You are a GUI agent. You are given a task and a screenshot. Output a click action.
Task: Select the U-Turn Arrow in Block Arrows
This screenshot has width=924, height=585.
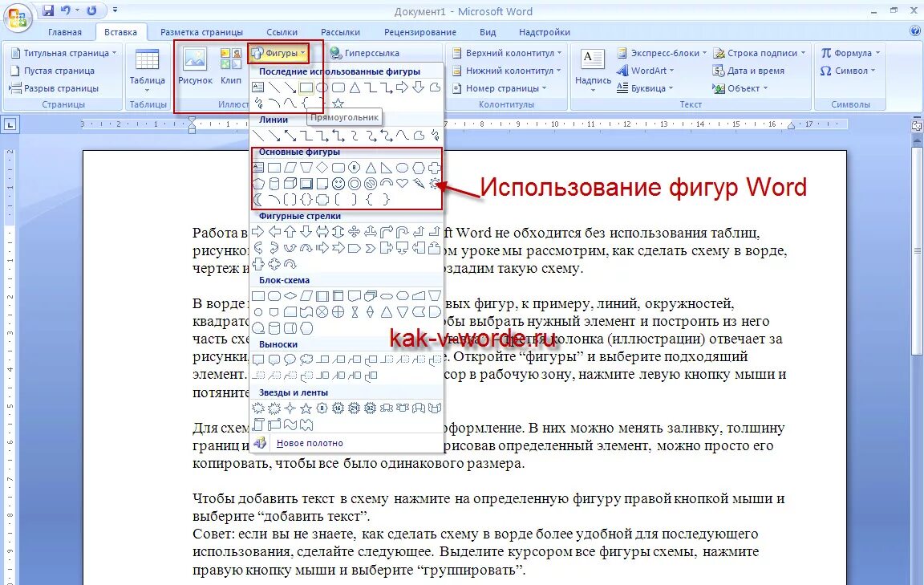coord(403,232)
